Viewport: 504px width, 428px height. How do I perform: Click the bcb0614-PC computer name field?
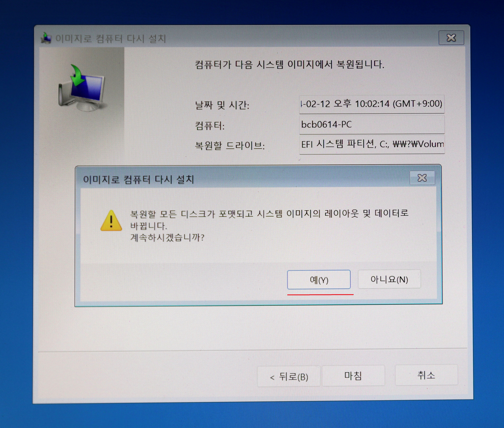coord(371,125)
